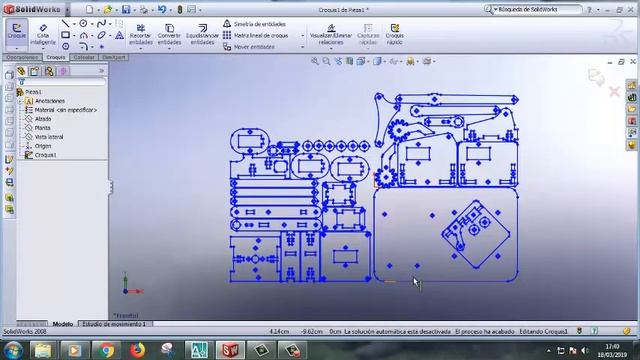Select the Alzado plane
640x360 pixels.
[38, 119]
